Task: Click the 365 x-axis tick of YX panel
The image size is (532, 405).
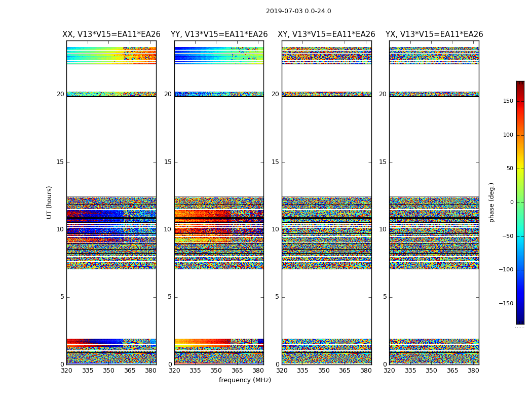Action: point(452,371)
